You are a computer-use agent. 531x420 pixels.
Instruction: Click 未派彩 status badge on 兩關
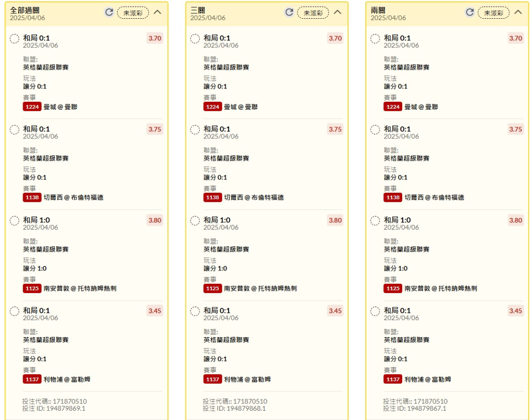pyautogui.click(x=494, y=13)
